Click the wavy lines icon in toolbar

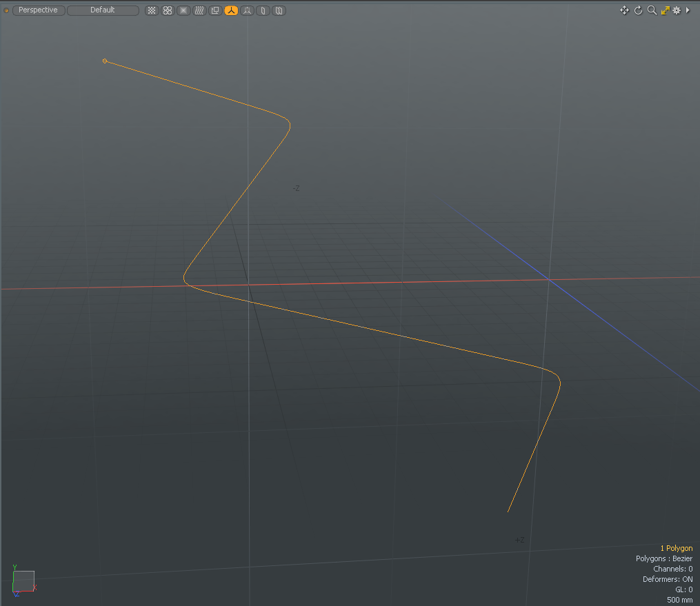click(x=199, y=10)
